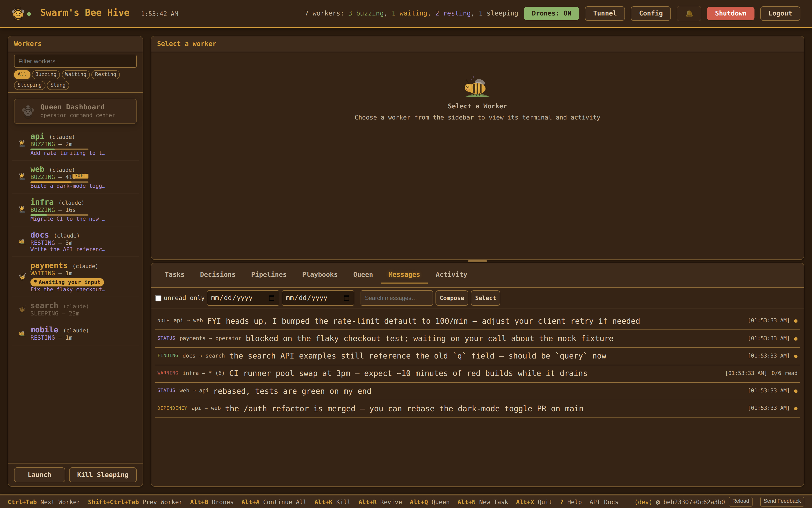Open the second date filter calendar icon

click(346, 298)
